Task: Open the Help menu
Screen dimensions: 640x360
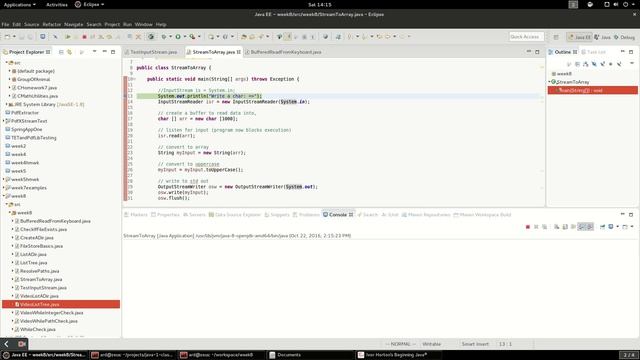Action: (x=161, y=24)
